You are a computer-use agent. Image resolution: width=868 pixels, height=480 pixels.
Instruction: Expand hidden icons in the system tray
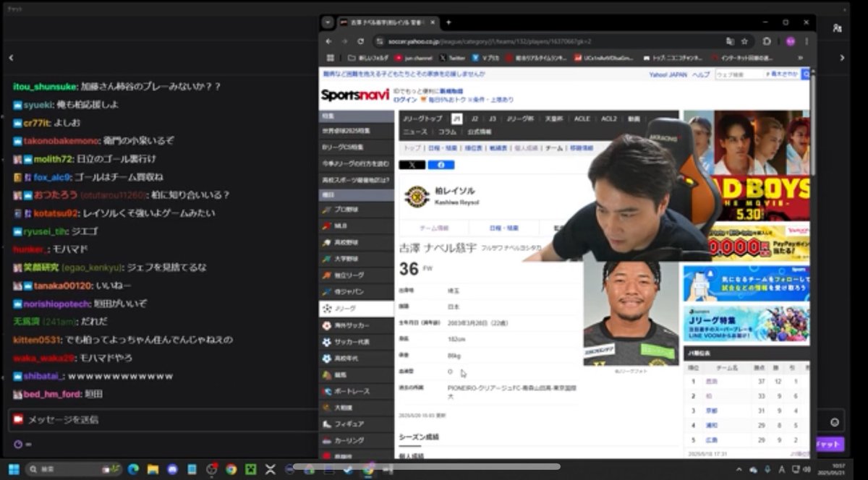739,470
